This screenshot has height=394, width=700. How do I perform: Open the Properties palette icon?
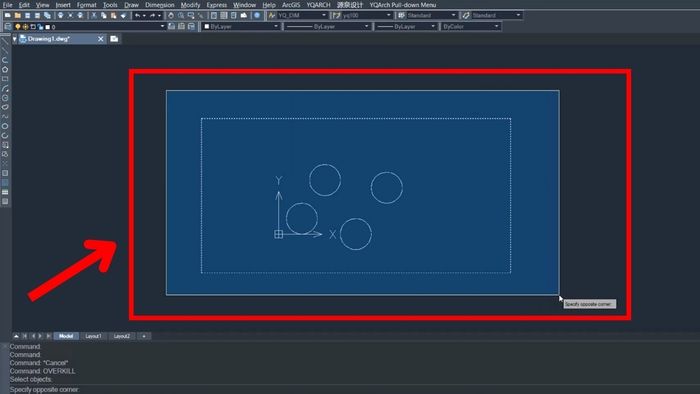[x=214, y=15]
